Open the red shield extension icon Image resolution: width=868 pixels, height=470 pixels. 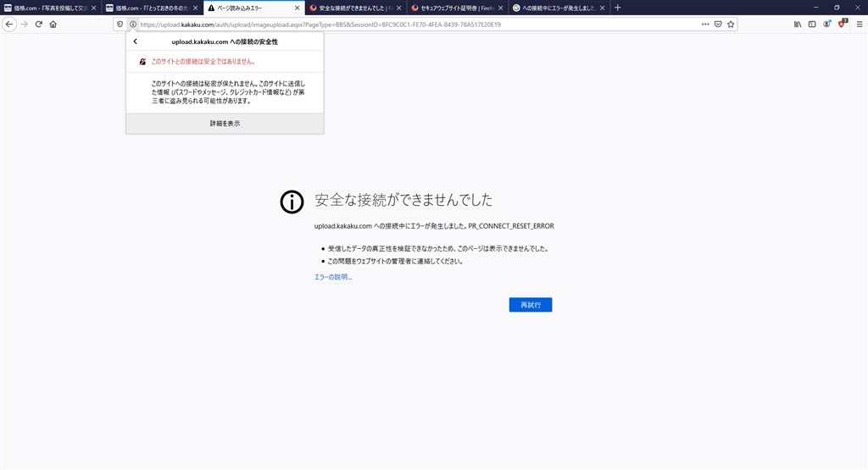842,24
